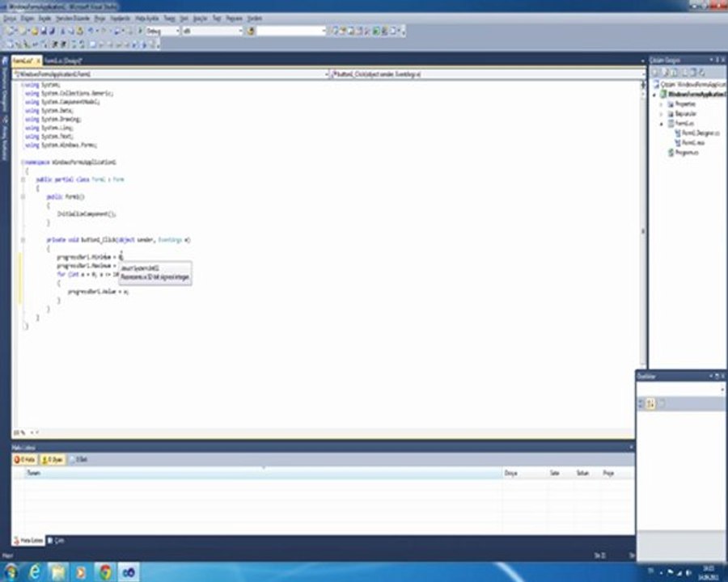Toggle the İleti messages filter button
728x582 pixels.
(78, 459)
